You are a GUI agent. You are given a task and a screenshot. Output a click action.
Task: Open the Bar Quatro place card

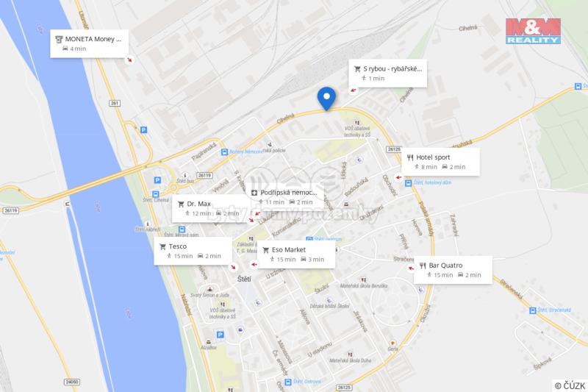pyautogui.click(x=453, y=270)
